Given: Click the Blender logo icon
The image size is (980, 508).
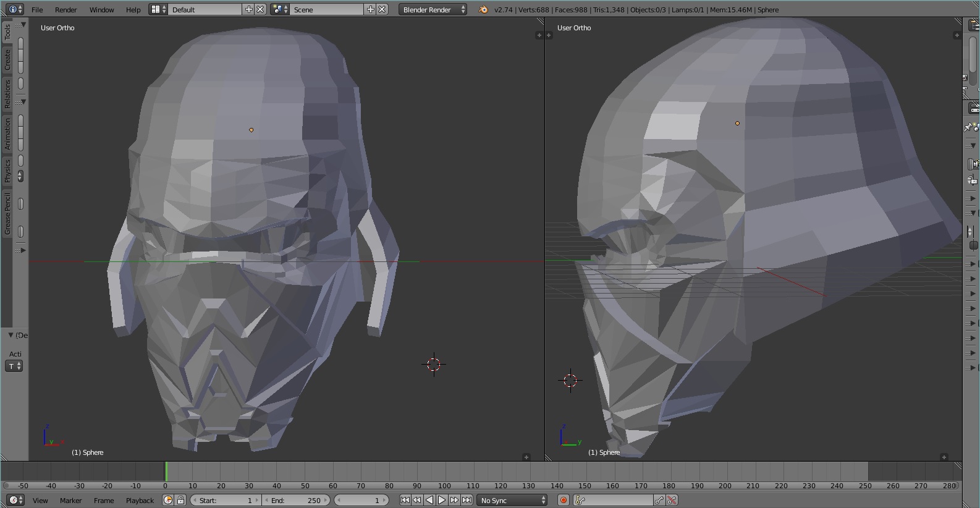Looking at the screenshot, I should click(x=483, y=9).
